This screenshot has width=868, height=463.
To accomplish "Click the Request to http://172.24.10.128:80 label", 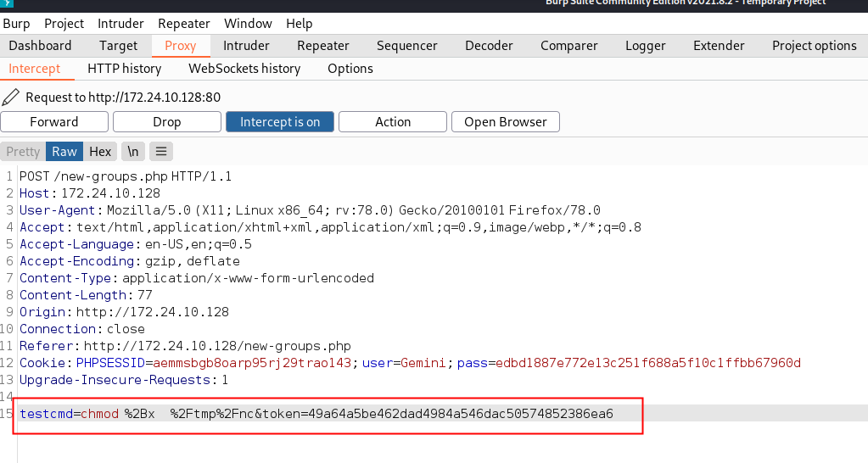I will [x=123, y=98].
